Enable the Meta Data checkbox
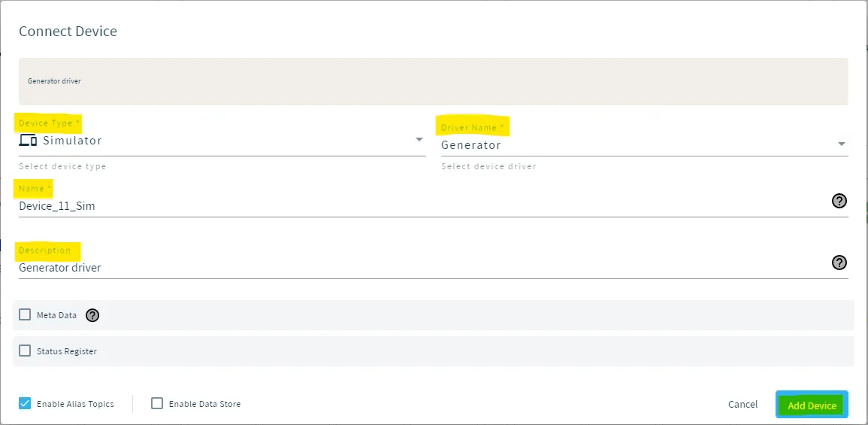868x425 pixels. pos(25,314)
